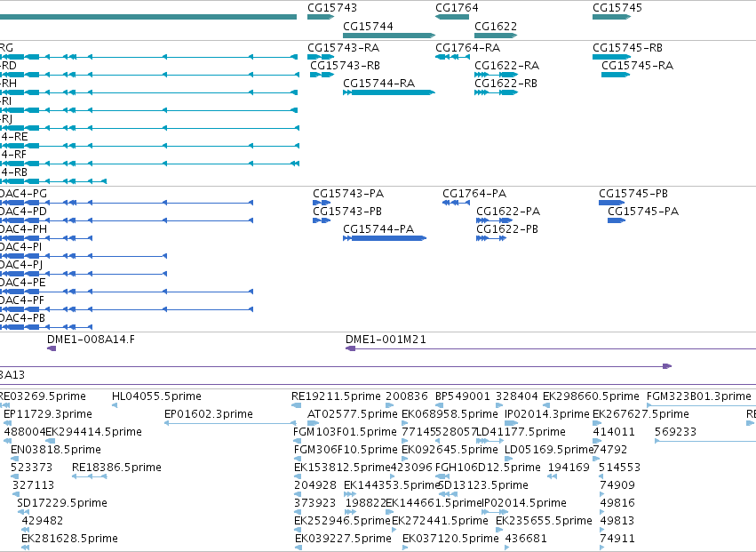Select EST EP11729.3prime
Viewport: 756px width, 552px height.
point(48,414)
